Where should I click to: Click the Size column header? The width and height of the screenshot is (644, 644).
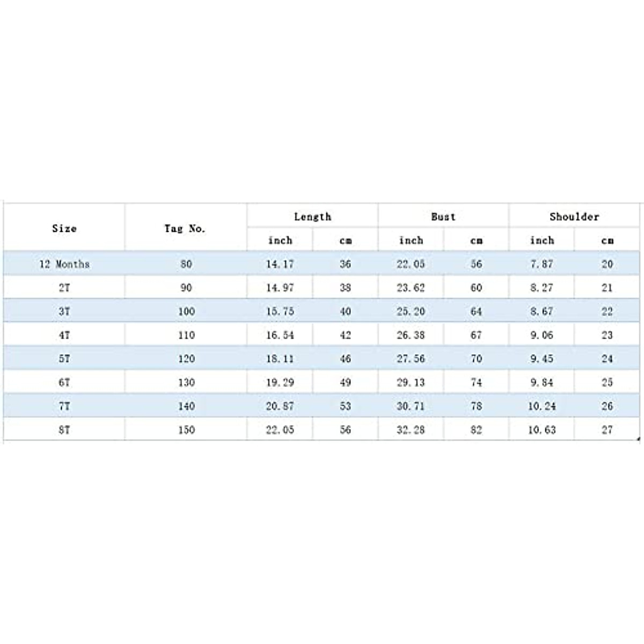click(64, 228)
